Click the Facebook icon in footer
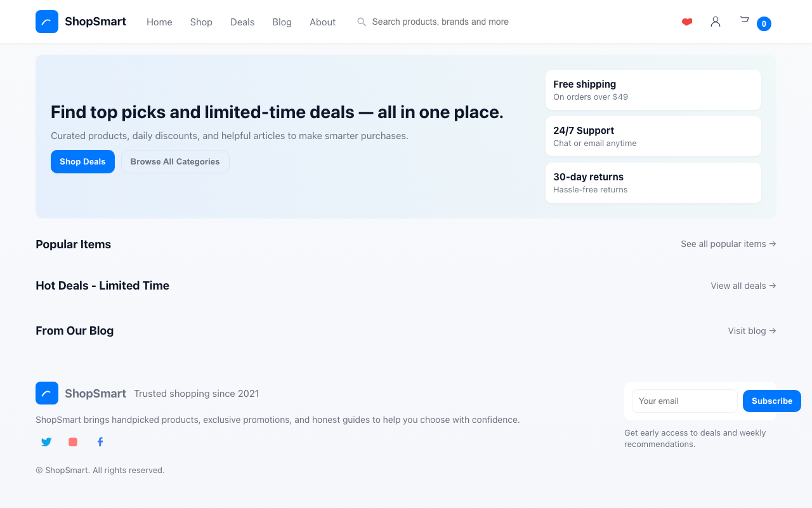Image resolution: width=812 pixels, height=508 pixels. (x=100, y=441)
